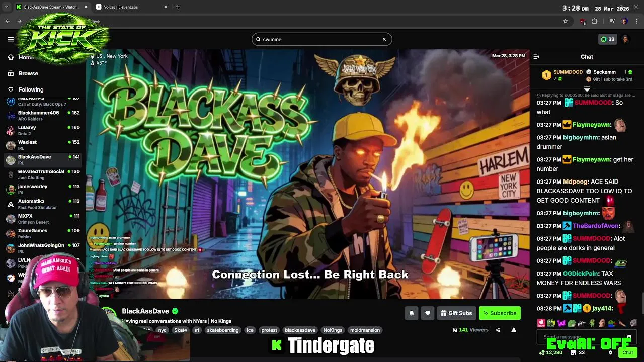Click the Gift Subs button
The image size is (644, 362).
point(456,313)
